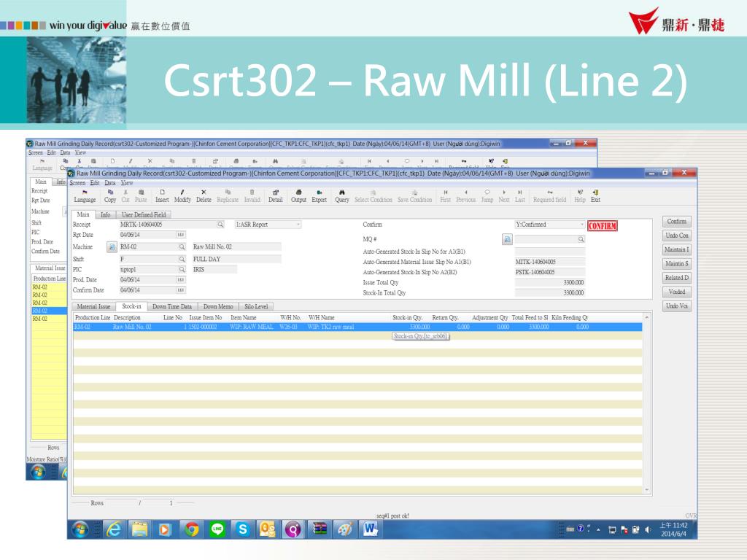This screenshot has height=560, width=747.
Task: Expand the 1:ASR Report dropdown
Action: (298, 225)
